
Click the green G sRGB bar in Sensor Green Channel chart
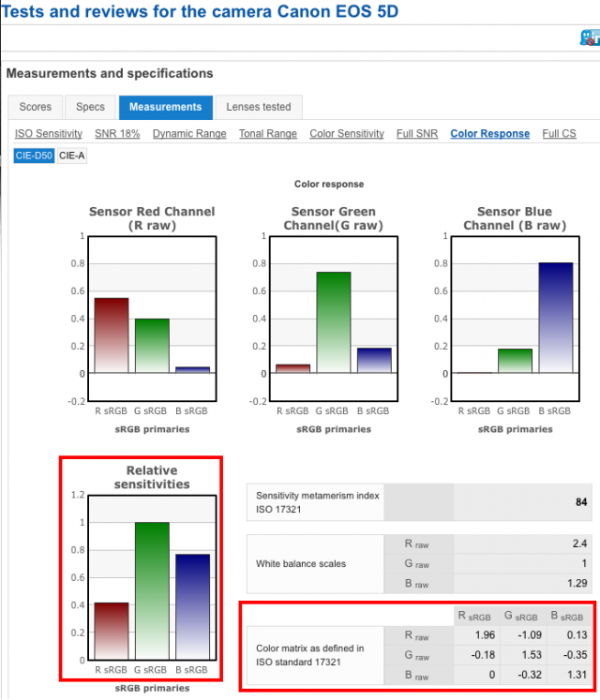[x=334, y=322]
